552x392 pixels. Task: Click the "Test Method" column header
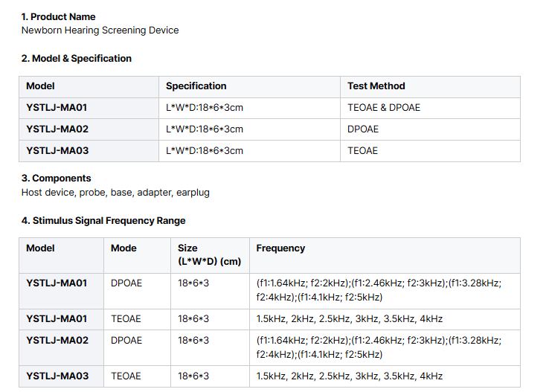coord(376,86)
